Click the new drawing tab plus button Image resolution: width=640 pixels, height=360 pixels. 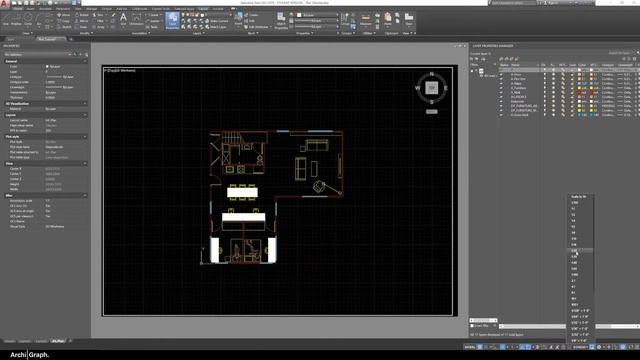[71, 39]
